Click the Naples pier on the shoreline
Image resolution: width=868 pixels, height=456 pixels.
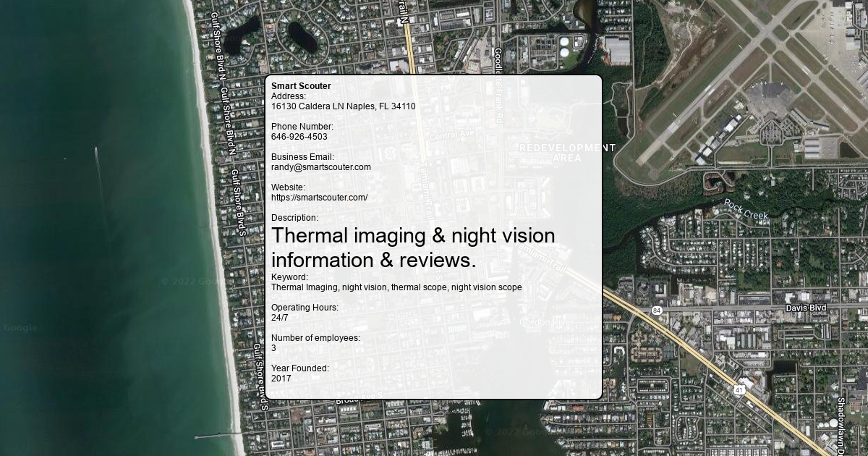[x=218, y=436]
